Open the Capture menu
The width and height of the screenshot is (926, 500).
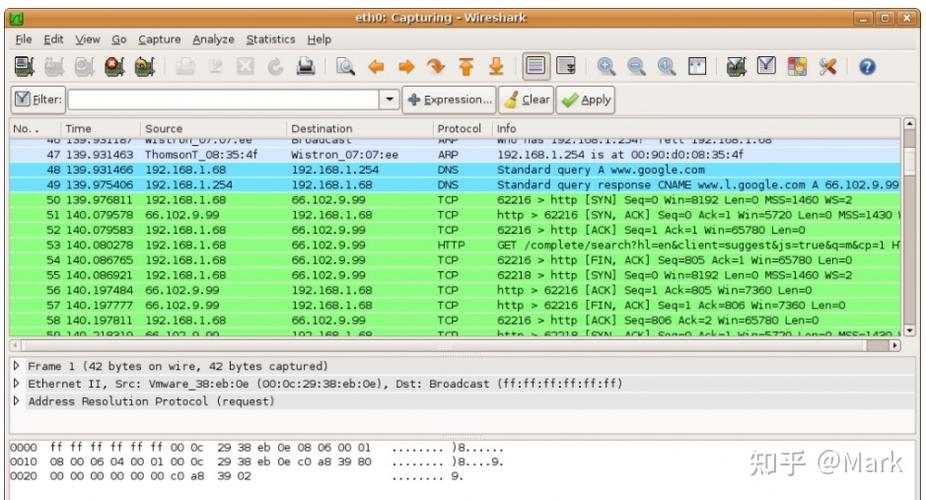[159, 40]
